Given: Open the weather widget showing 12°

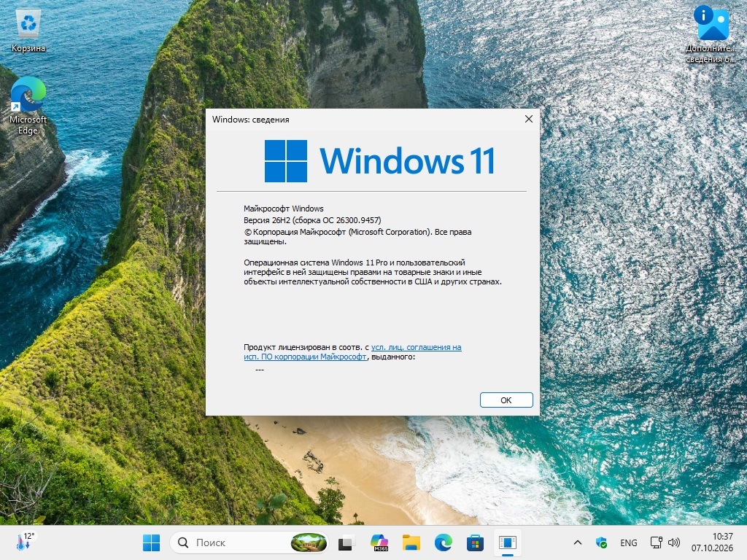Looking at the screenshot, I should click(26, 542).
